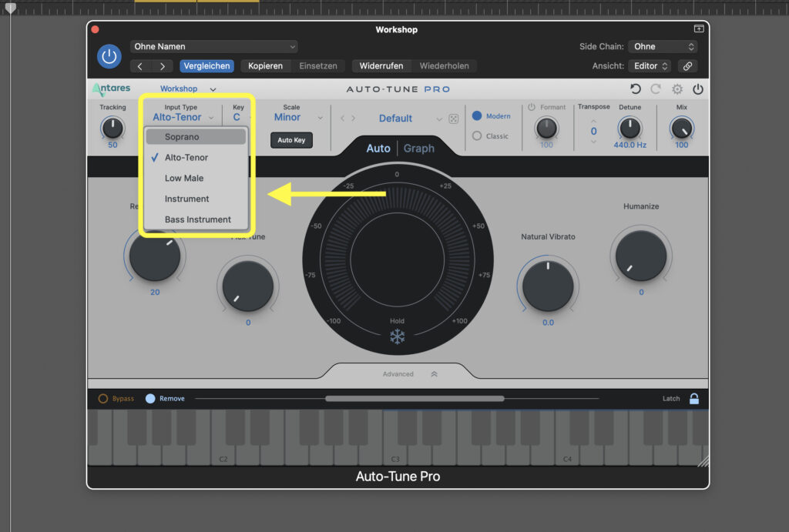Switch to the Graph tab
This screenshot has width=789, height=532.
click(x=418, y=149)
